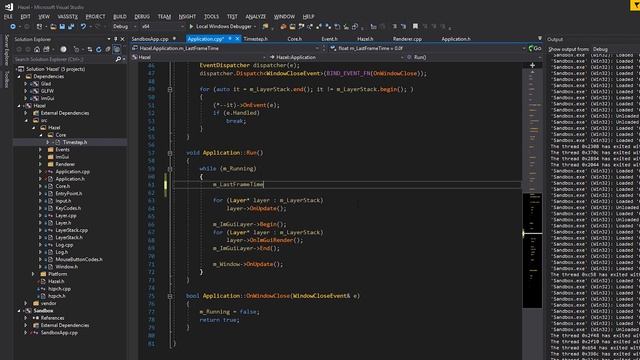Click the green Go icon in the navigation bar
Screen dimensions: 640x360
tap(534, 48)
